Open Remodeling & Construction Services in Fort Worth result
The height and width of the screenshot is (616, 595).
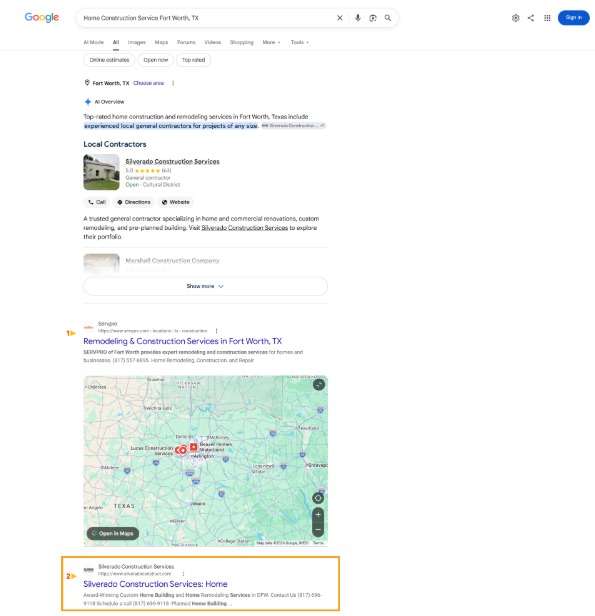click(x=183, y=341)
